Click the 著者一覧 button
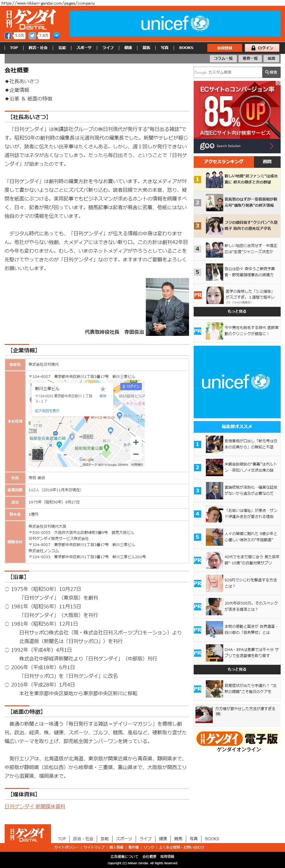 click(x=250, y=58)
